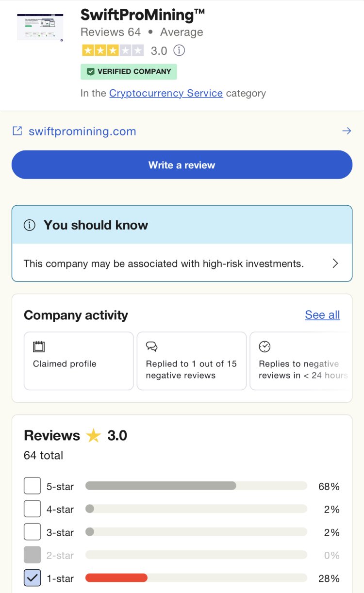Viewport: 364px width, 593px height.
Task: Check the 4-star filter checkbox
Action: (x=32, y=508)
